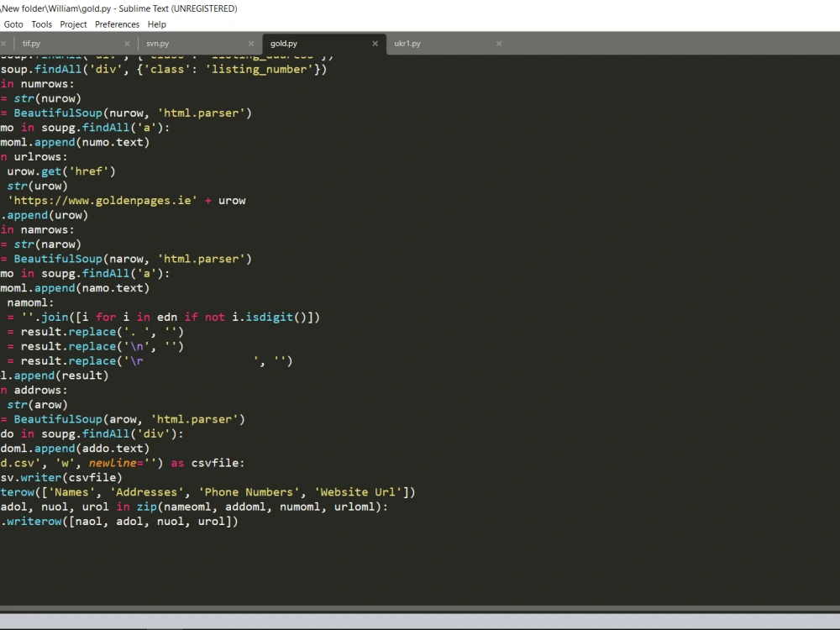This screenshot has width=840, height=630.
Task: Click the 'namoml:' loop line
Action: click(30, 302)
